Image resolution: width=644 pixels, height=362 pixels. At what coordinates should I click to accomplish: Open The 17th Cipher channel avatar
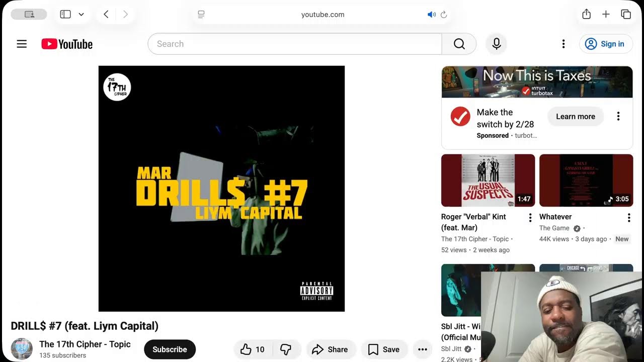pos(22,349)
